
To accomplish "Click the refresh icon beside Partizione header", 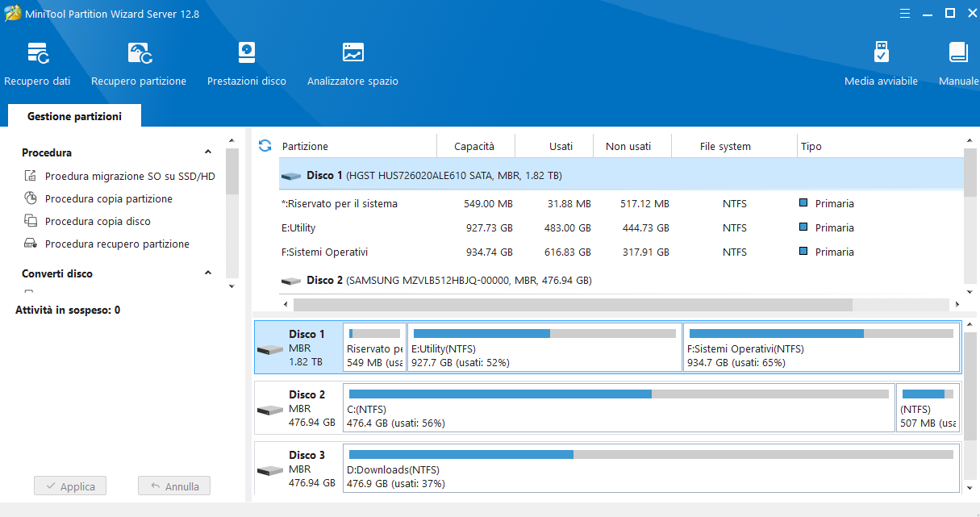I will click(265, 146).
